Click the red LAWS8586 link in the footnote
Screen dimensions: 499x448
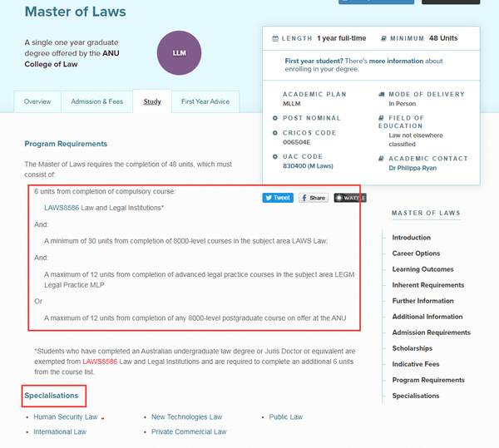click(100, 362)
